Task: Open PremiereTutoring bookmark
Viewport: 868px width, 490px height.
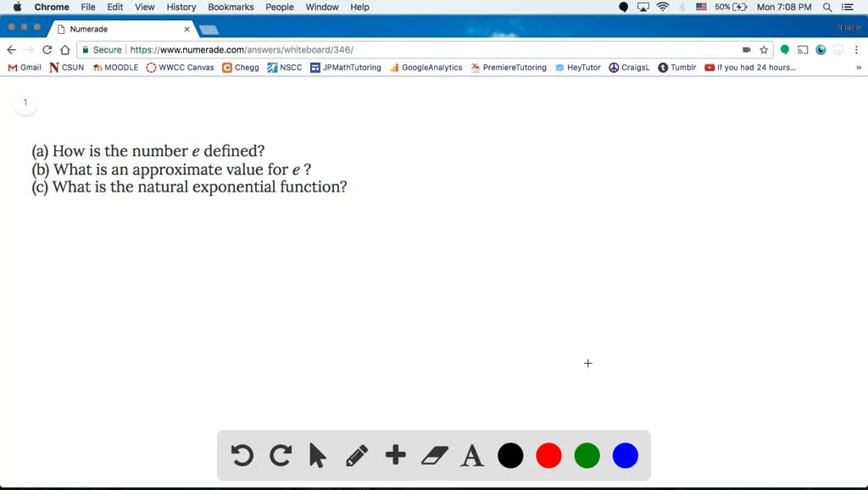Action: click(509, 68)
